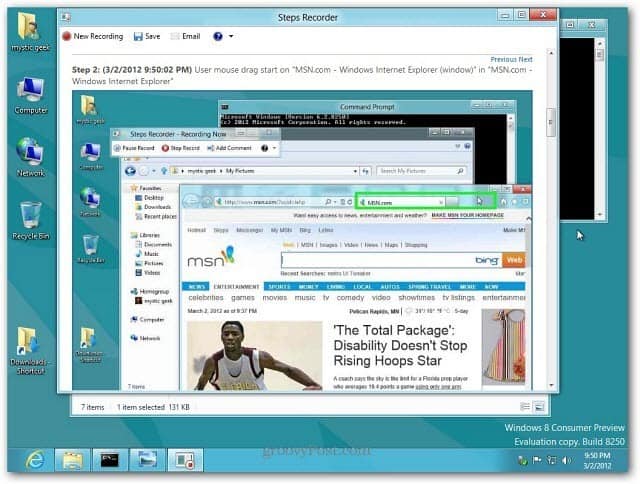Close the Command Prompt window behind
This screenshot has width=640, height=484.
point(592,25)
